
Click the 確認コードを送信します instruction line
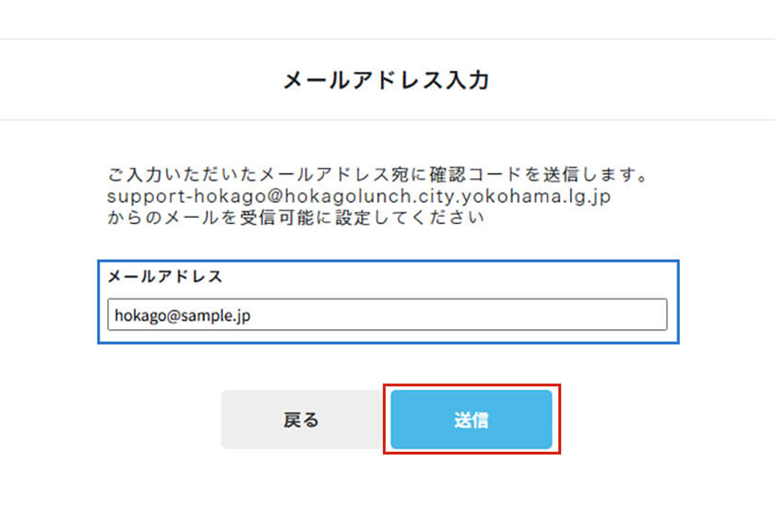coord(377,174)
